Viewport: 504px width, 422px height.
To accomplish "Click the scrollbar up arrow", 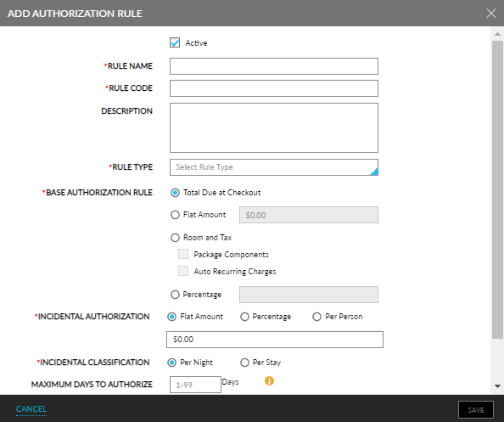I will (x=497, y=34).
